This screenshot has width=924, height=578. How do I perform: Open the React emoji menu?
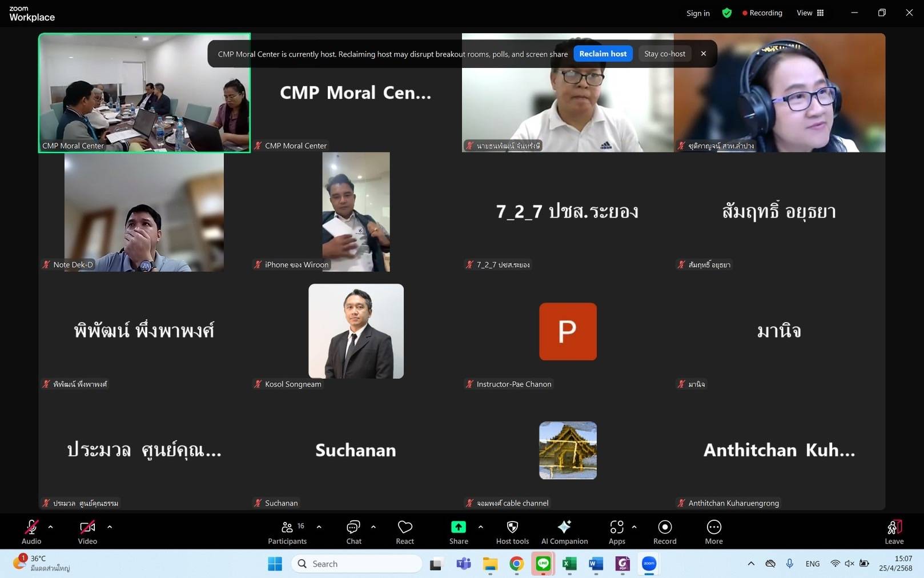click(x=405, y=532)
